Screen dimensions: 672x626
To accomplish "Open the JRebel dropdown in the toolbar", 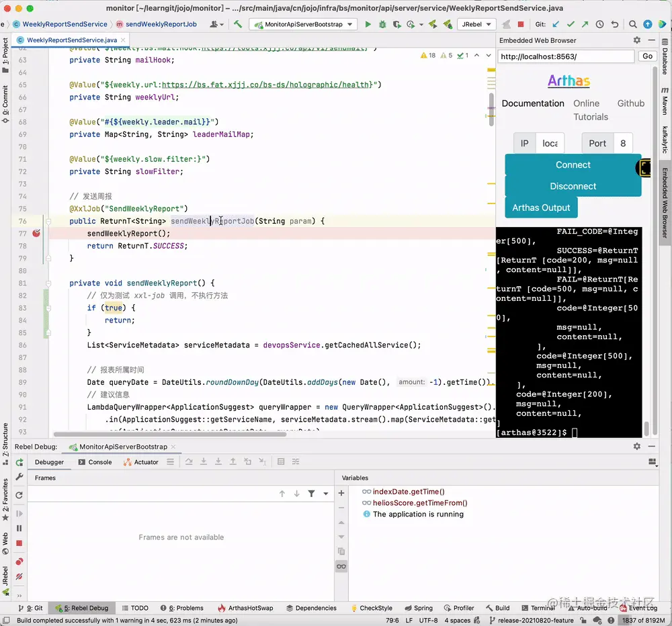I will point(476,24).
